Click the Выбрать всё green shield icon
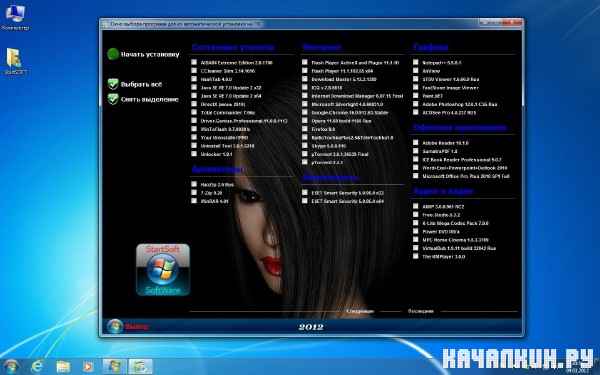Viewport: 600px width, 375px height. pyautogui.click(x=113, y=84)
